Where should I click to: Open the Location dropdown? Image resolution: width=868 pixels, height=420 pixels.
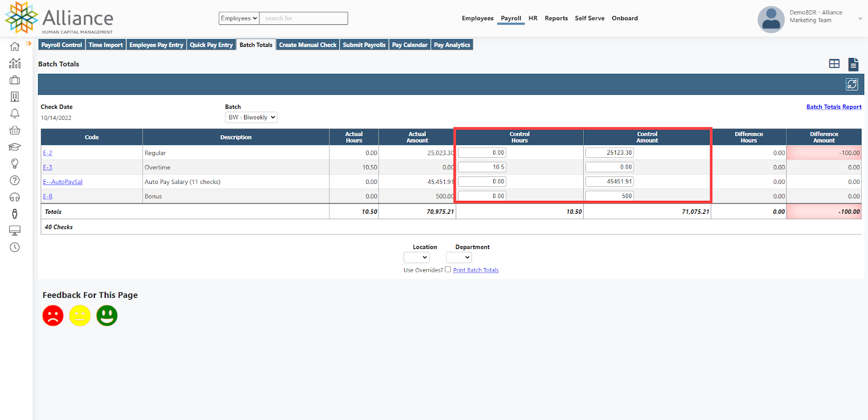click(x=417, y=258)
